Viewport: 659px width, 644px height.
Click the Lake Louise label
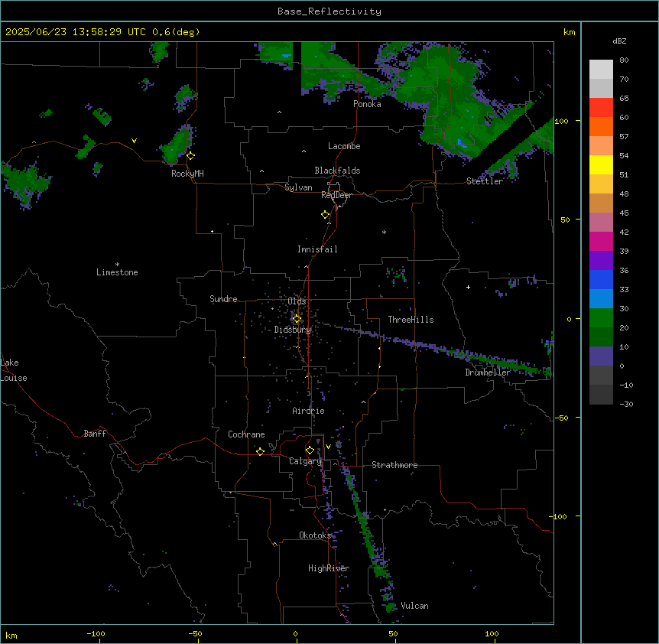tap(14, 370)
